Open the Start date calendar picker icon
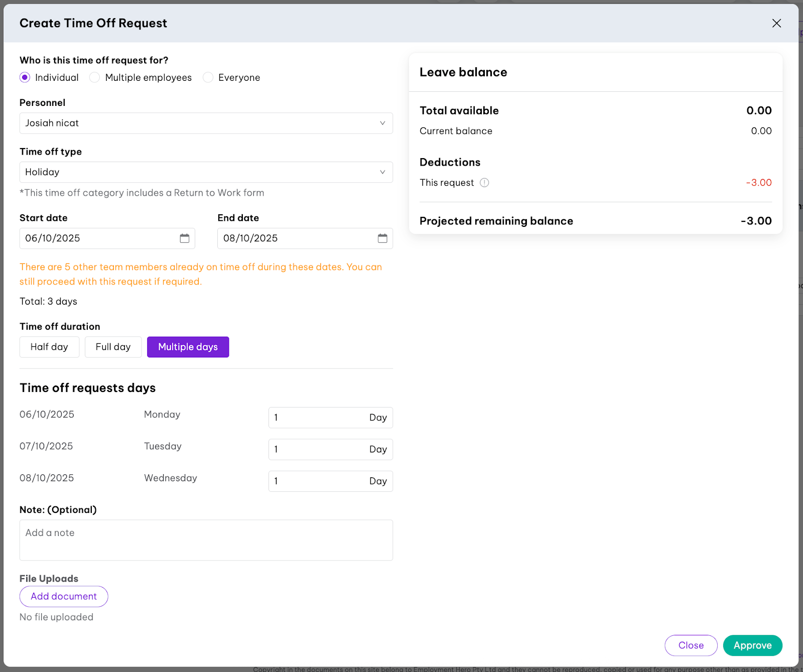The width and height of the screenshot is (803, 672). pyautogui.click(x=184, y=238)
